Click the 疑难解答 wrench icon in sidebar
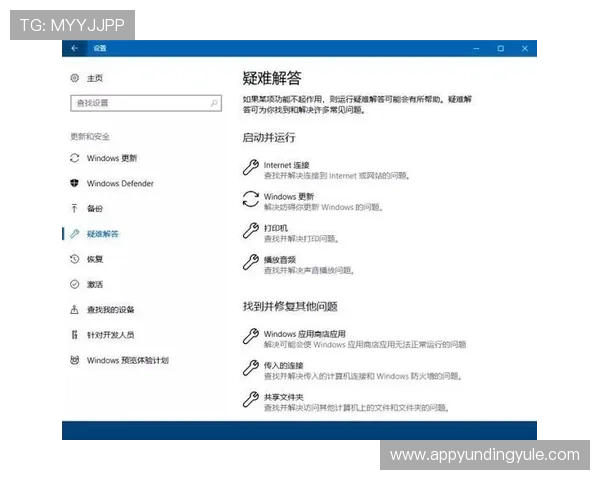The width and height of the screenshot is (600, 480). [75, 233]
